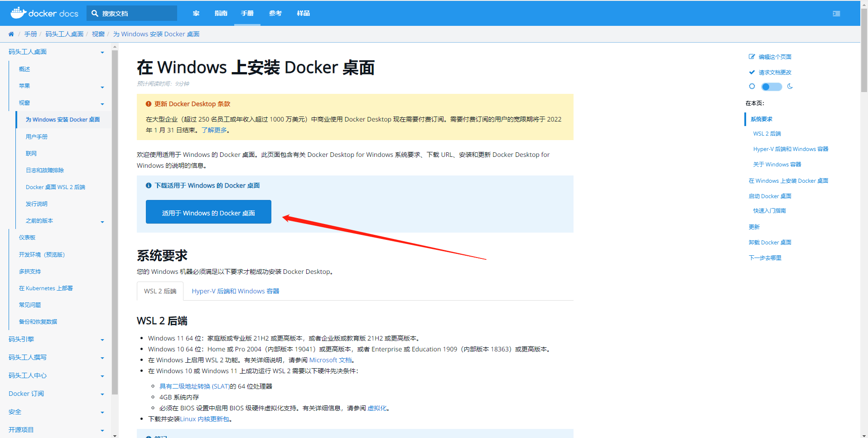The image size is (868, 438).
Task: Open the terminal panel icon top right
Action: coord(837,13)
